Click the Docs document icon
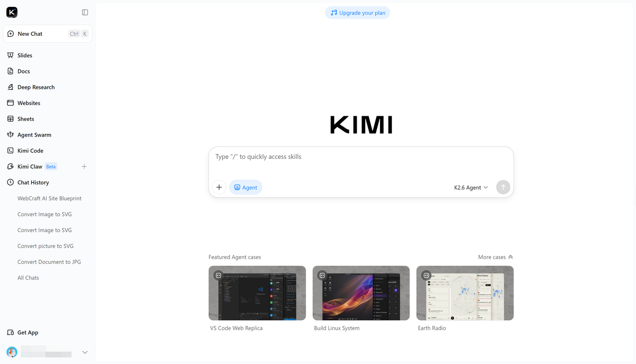Viewport: 636px width, 364px height. [10, 71]
